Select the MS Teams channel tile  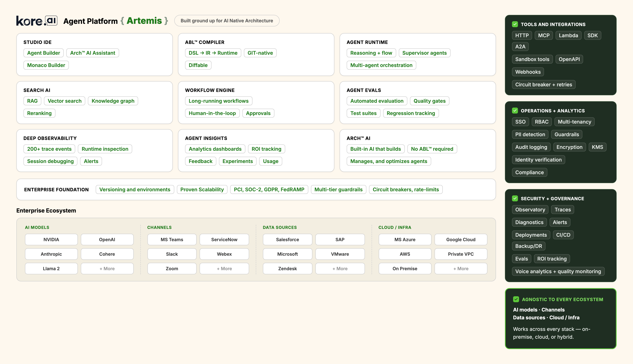[x=172, y=240]
